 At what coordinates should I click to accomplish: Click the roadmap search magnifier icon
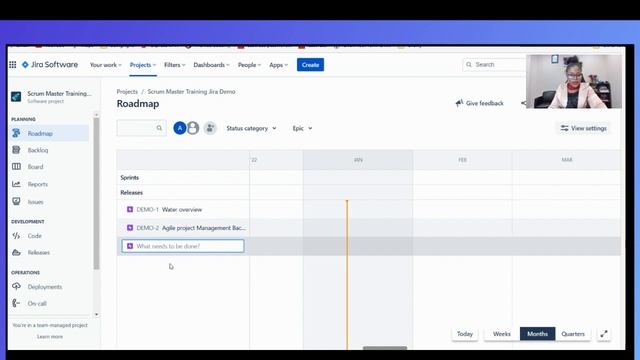click(x=159, y=128)
